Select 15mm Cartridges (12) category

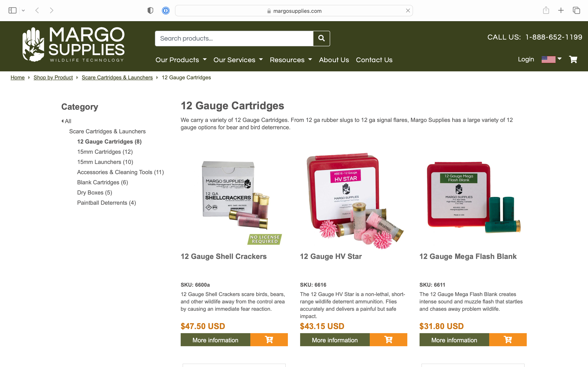105,152
